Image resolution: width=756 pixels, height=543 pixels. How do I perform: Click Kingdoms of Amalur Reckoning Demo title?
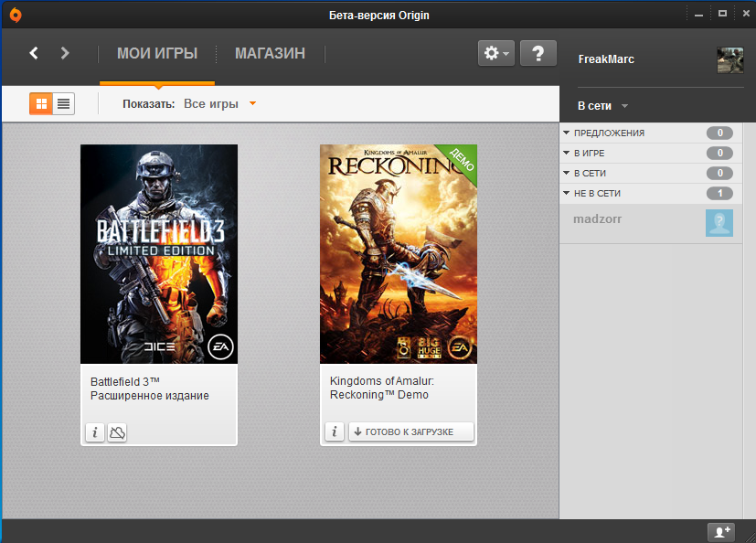pos(382,388)
